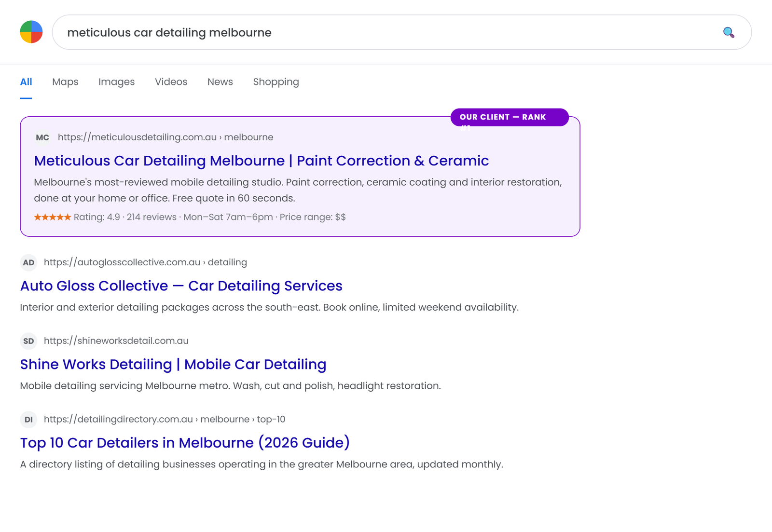This screenshot has width=772, height=532.
Task: Click the AD favicon of Auto Gloss result
Action: click(28, 262)
